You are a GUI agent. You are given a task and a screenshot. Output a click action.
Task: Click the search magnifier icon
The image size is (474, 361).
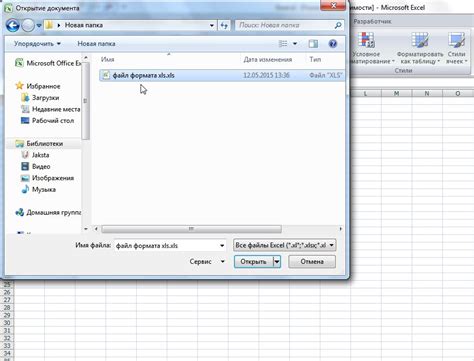[x=338, y=25]
